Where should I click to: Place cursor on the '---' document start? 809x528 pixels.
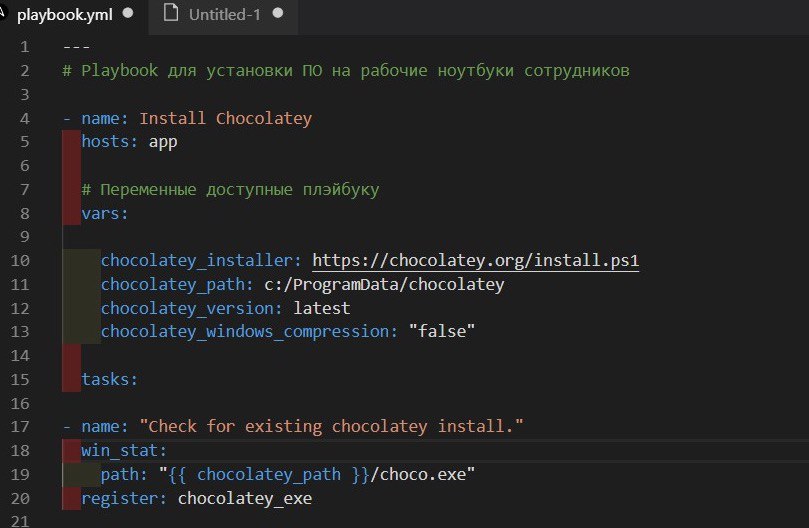pyautogui.click(x=76, y=47)
